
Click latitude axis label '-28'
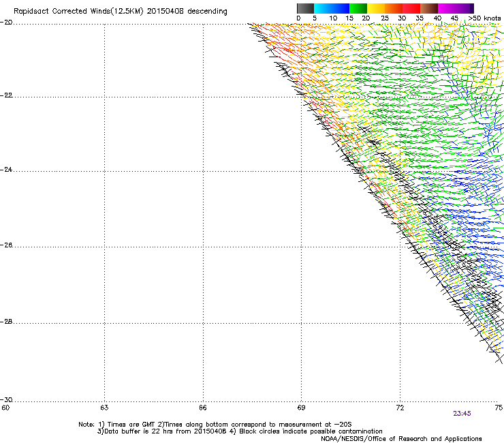[x=6, y=322]
